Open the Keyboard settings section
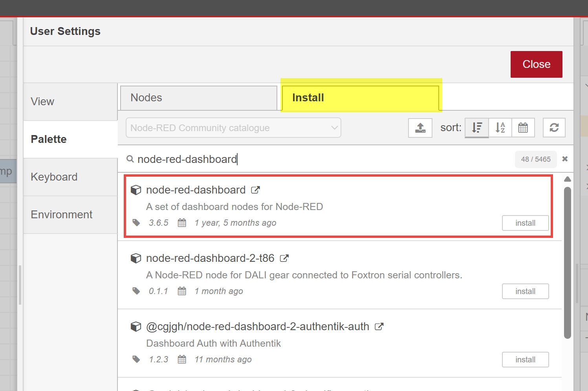The height and width of the screenshot is (391, 588). pyautogui.click(x=54, y=177)
